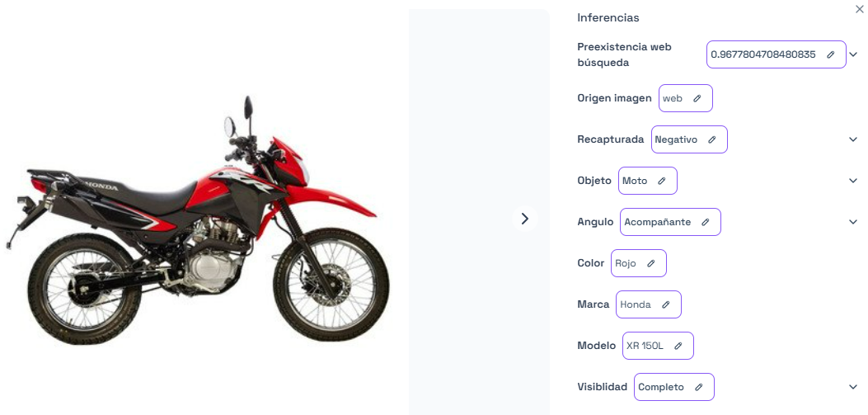Click the pencil icon in Preexistencia web búsqueda field
Viewport: 868px width, 415px height.
[x=830, y=54]
